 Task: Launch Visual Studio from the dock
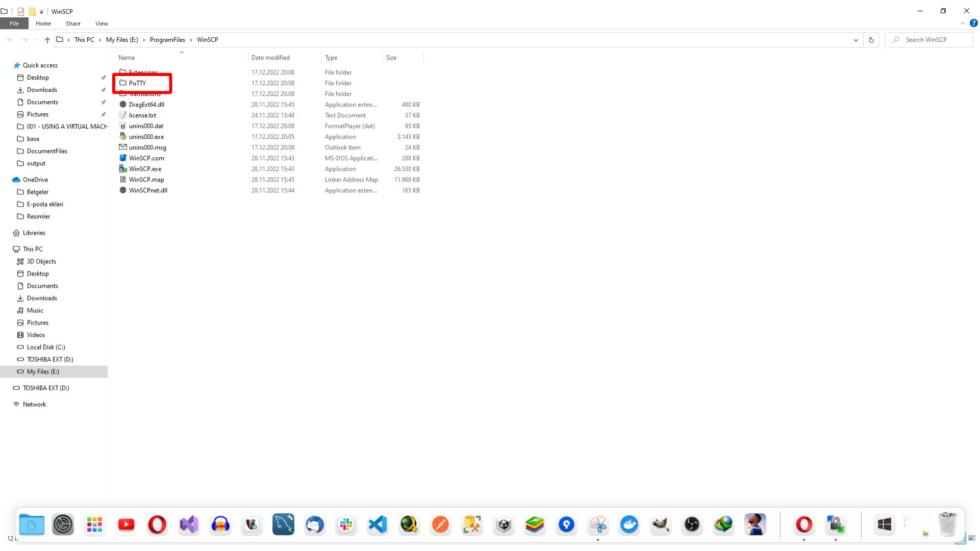click(189, 524)
